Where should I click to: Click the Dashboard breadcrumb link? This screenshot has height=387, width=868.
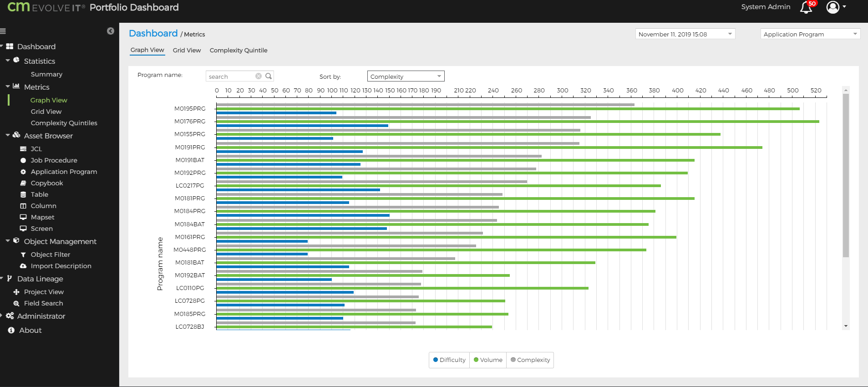pyautogui.click(x=153, y=33)
